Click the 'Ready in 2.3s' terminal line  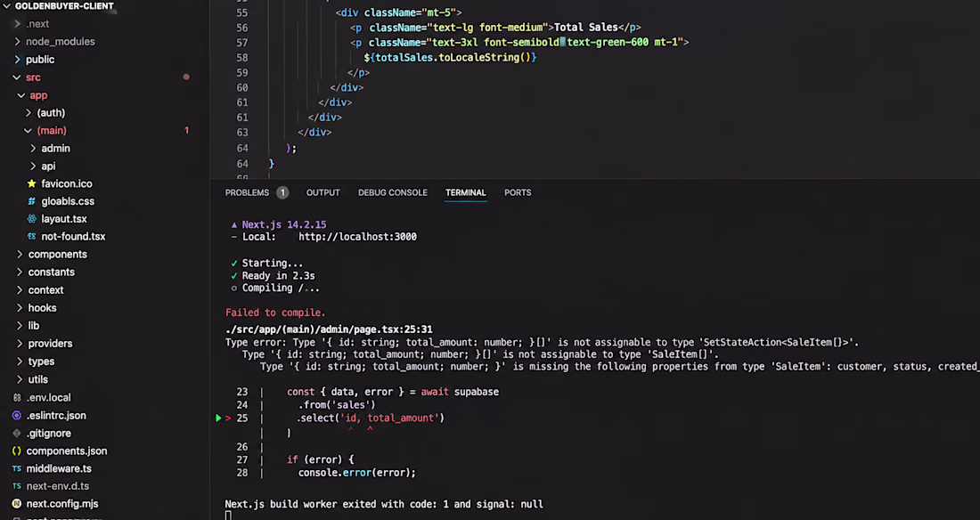[x=279, y=276]
